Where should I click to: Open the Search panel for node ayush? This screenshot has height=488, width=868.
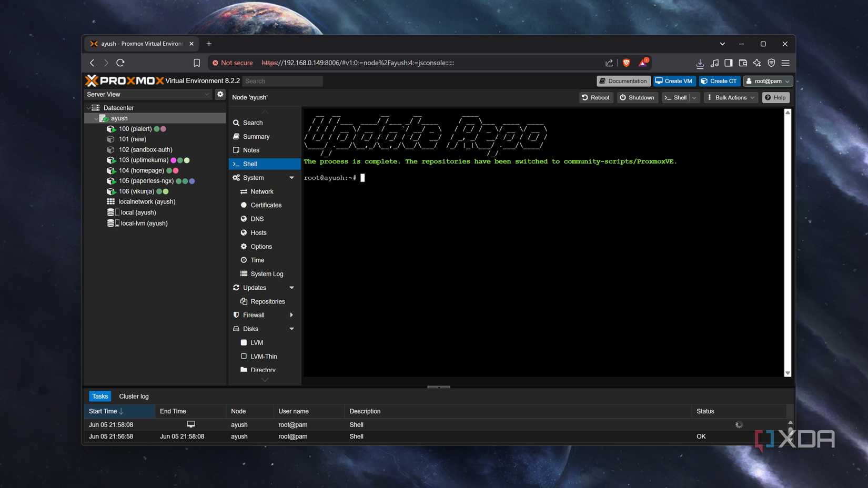click(252, 123)
